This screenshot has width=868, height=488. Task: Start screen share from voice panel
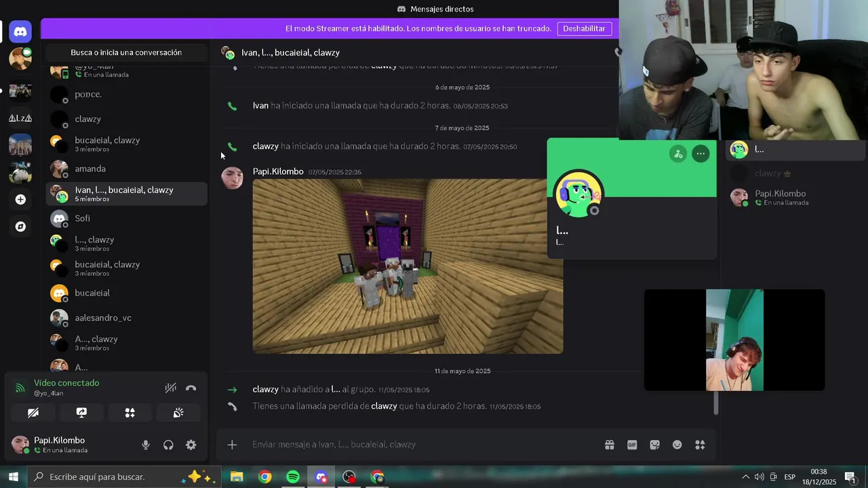click(81, 412)
